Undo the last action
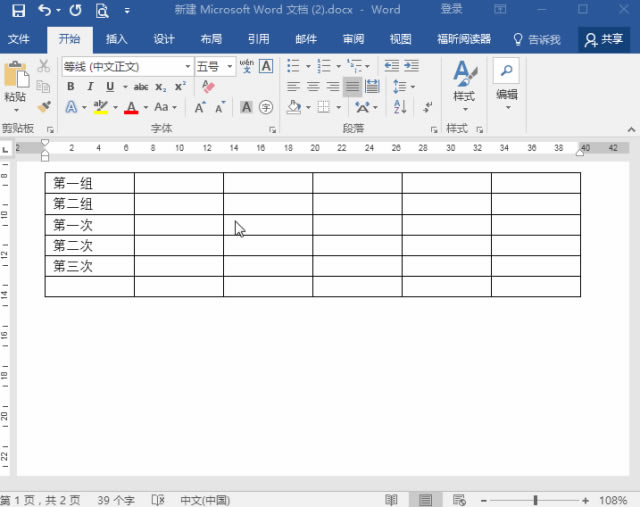Viewport: 640px width, 507px height. click(44, 10)
